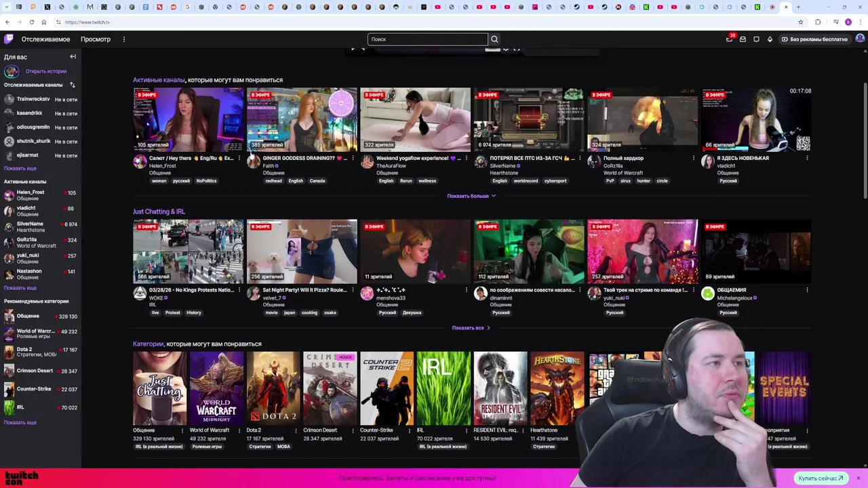Click the worldrecord tag under SilverName
The height and width of the screenshot is (488, 868).
[x=526, y=181]
